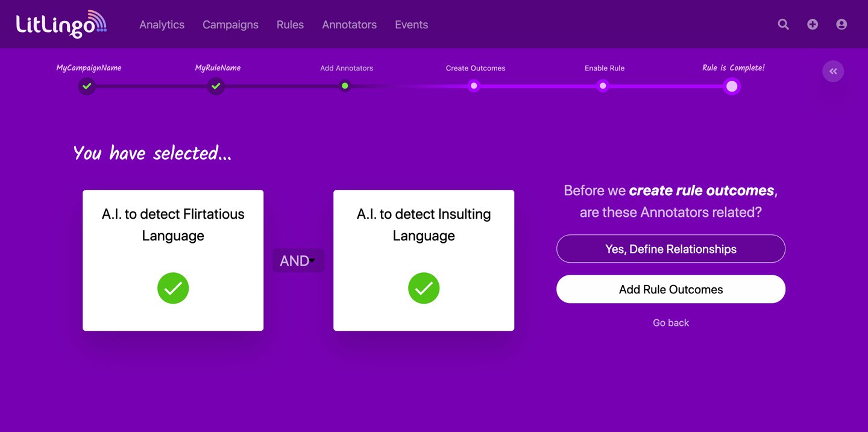Open the Rules nav item

coord(290,25)
